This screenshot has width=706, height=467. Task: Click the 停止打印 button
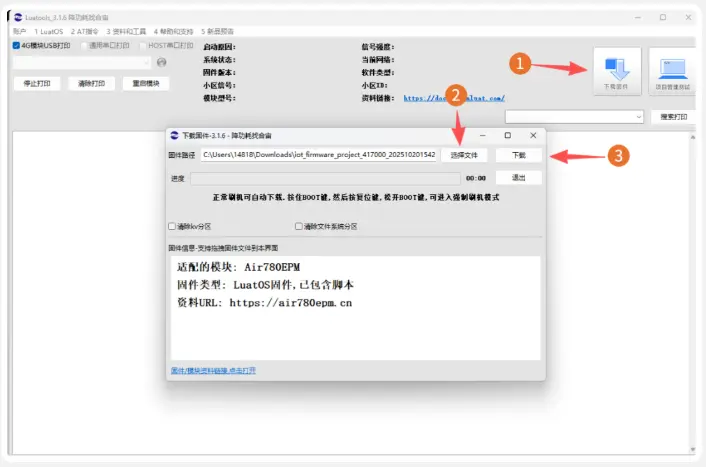(x=37, y=83)
